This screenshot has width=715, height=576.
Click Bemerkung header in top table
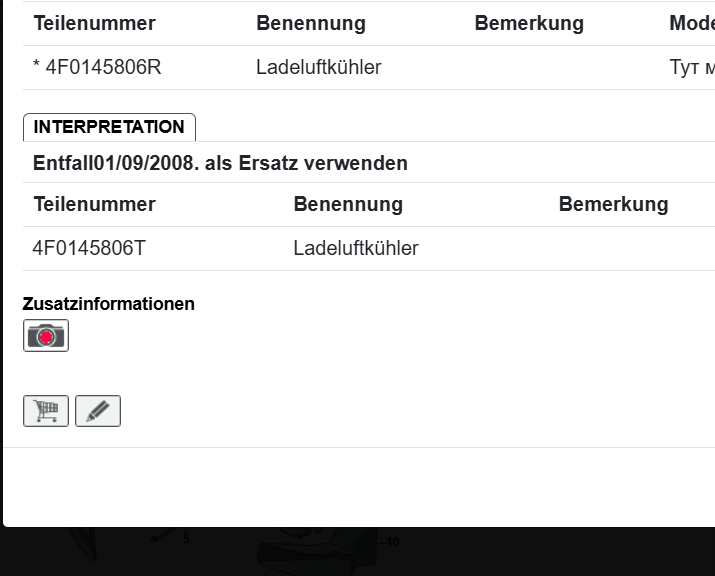coord(529,23)
